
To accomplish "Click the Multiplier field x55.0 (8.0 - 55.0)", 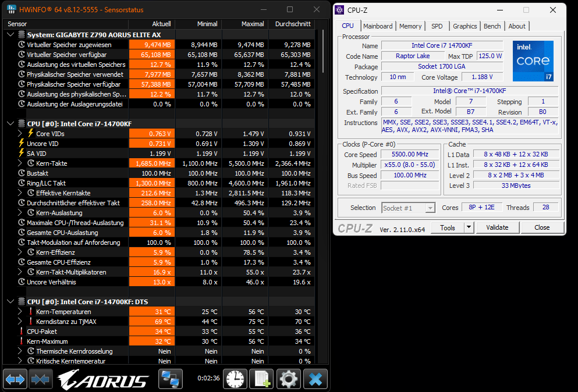I will pos(410,165).
